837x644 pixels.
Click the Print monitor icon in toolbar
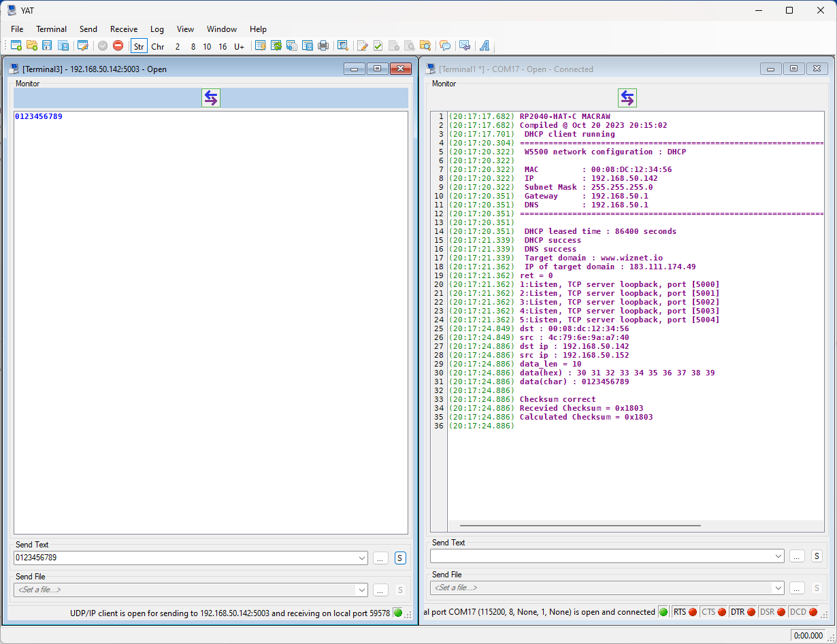click(x=323, y=46)
